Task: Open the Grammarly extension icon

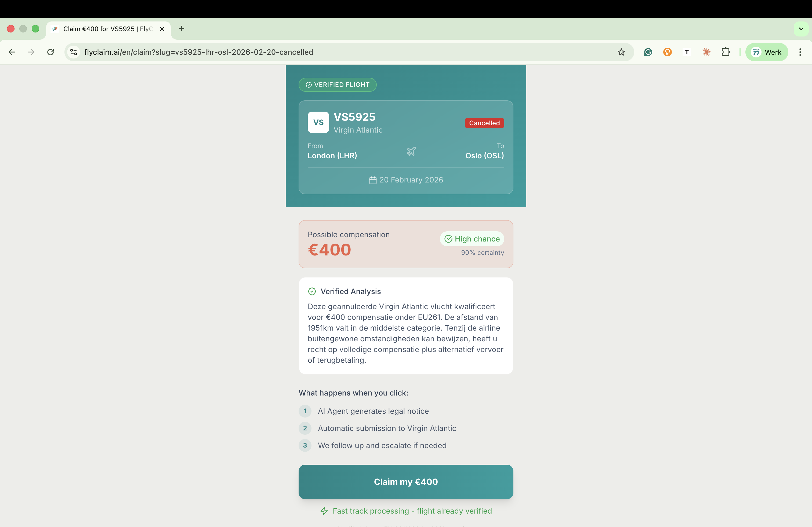Action: 648,52
